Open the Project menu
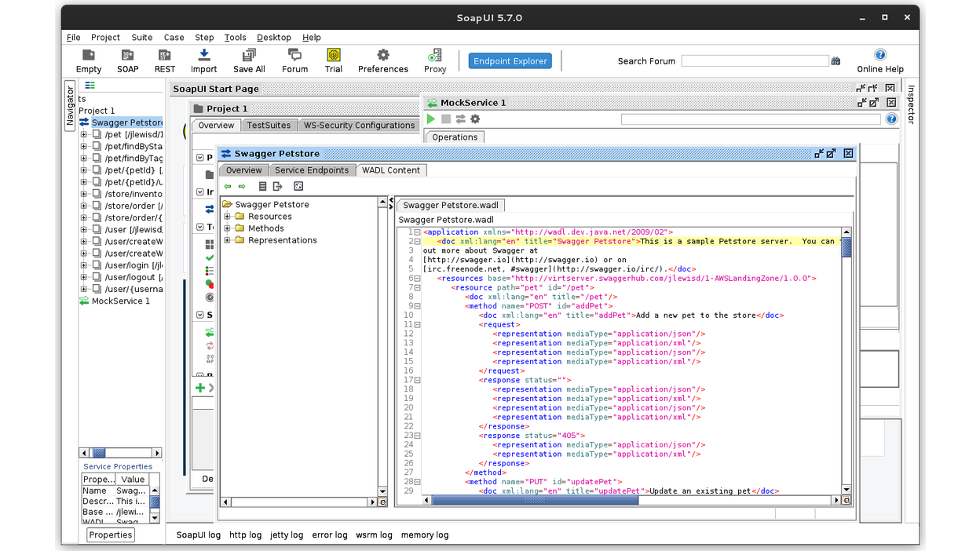Screen dimensions: 980x551 point(105,37)
